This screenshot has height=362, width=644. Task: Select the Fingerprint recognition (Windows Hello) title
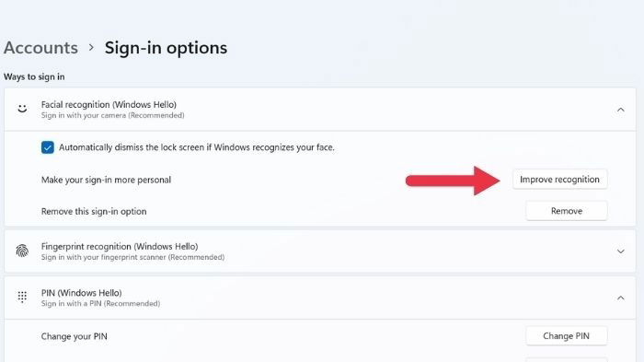tap(120, 247)
